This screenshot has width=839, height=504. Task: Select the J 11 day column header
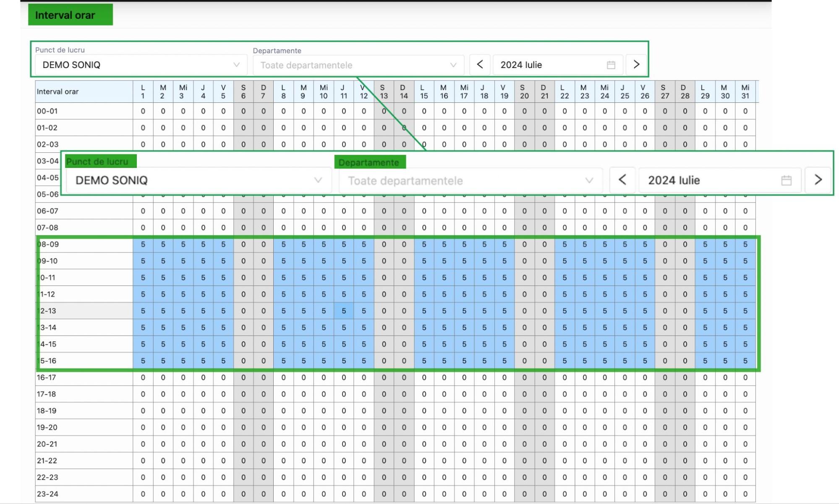click(344, 91)
